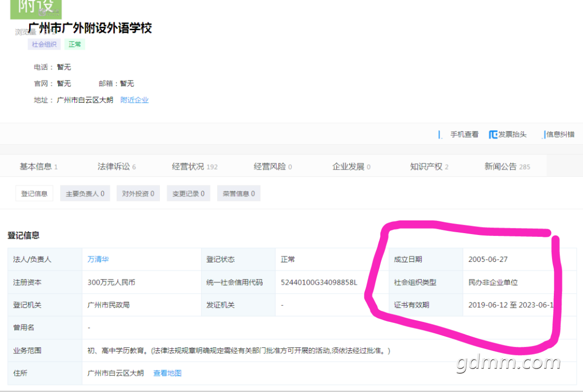Image resolution: width=583 pixels, height=392 pixels.
Task: Click the title 广州市广外附设外语学校
Action: (x=90, y=28)
